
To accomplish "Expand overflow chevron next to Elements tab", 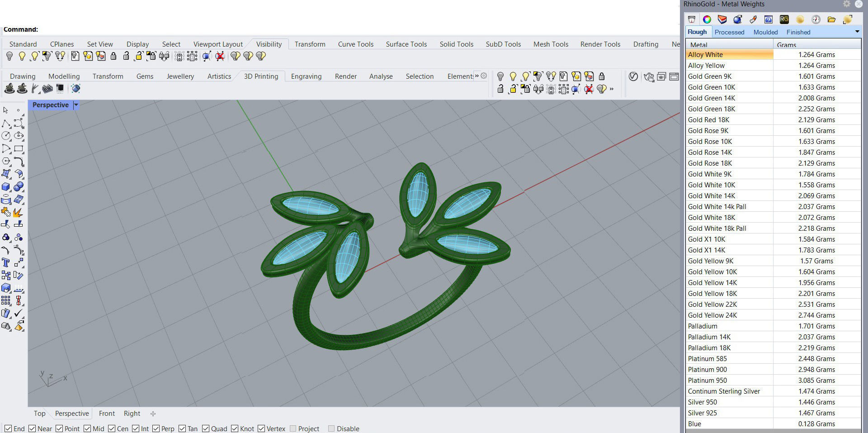I will pos(476,76).
